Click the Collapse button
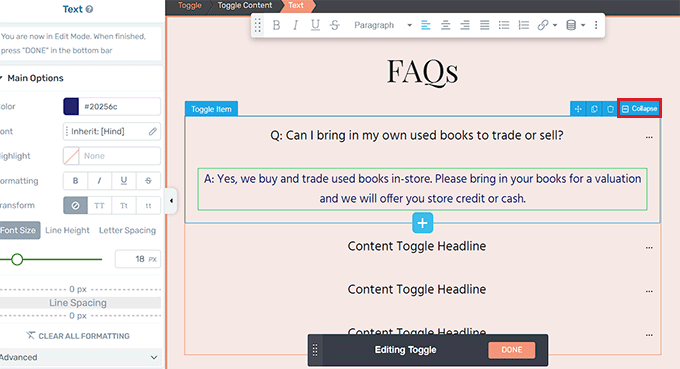 (x=639, y=108)
